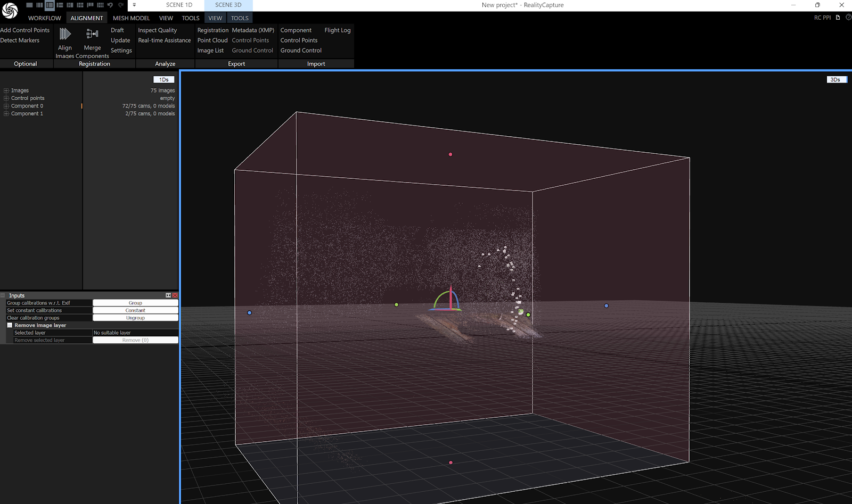Select the left green reconstruction region handle
The width and height of the screenshot is (852, 504).
tap(396, 304)
